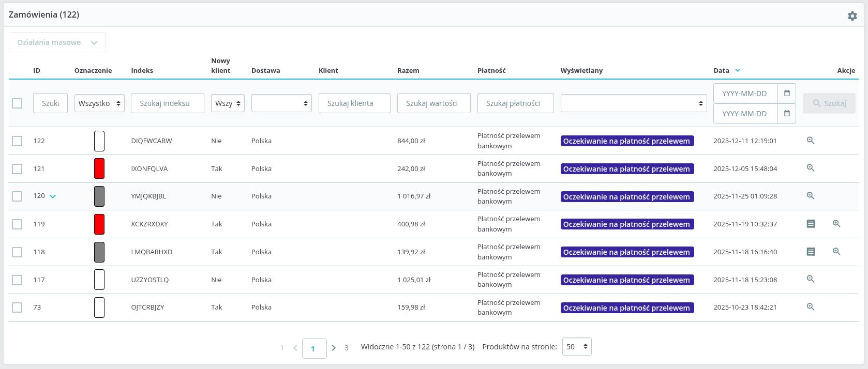This screenshot has height=369, width=868.
Task: Open the orders table settings gear
Action: tap(852, 16)
